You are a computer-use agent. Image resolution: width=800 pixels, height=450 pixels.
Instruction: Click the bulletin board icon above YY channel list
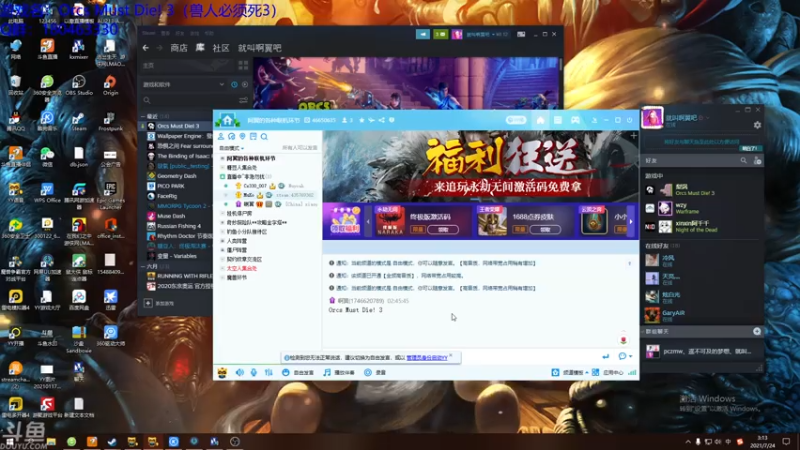click(x=253, y=137)
